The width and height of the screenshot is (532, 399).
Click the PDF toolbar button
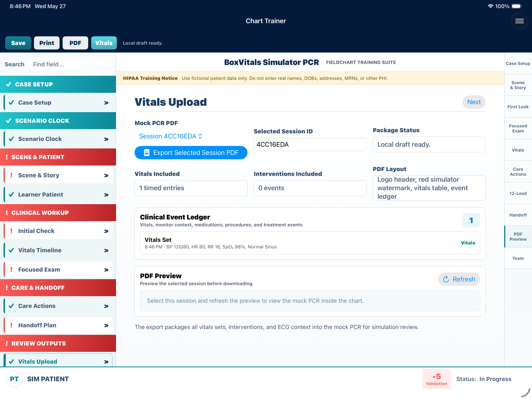[75, 43]
